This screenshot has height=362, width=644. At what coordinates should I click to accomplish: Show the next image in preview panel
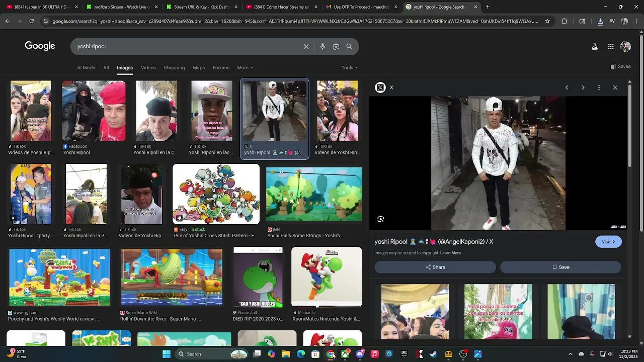click(x=583, y=87)
